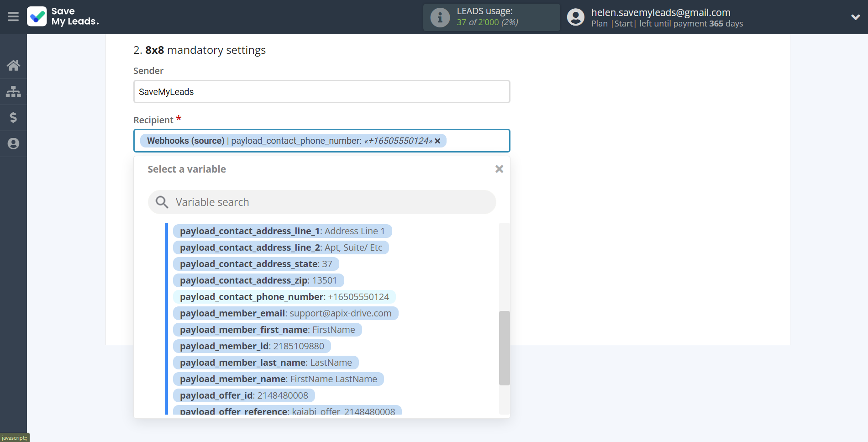Click the LEADS usage info icon

pos(440,17)
